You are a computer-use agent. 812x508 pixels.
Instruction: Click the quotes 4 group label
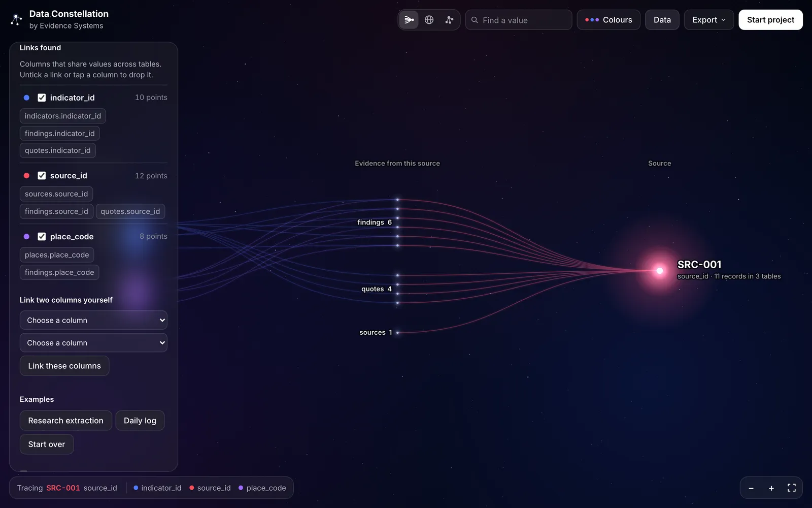[377, 289]
